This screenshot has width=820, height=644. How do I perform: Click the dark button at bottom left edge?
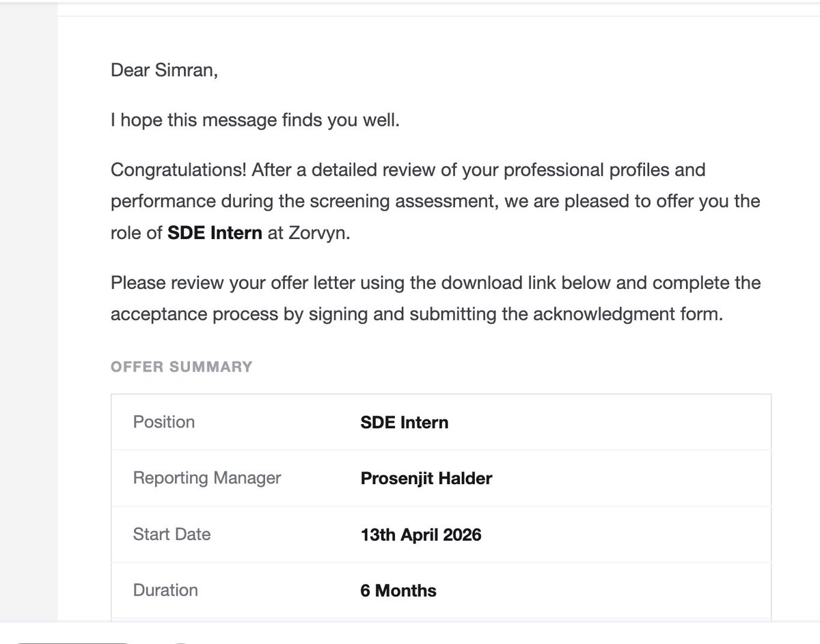click(72, 642)
